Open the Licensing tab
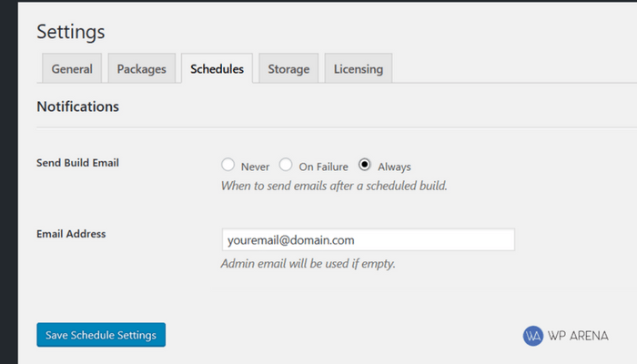The image size is (637, 364). pyautogui.click(x=359, y=68)
